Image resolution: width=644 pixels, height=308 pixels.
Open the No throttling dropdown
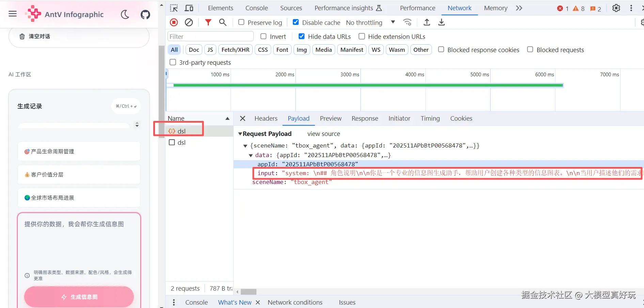(370, 22)
